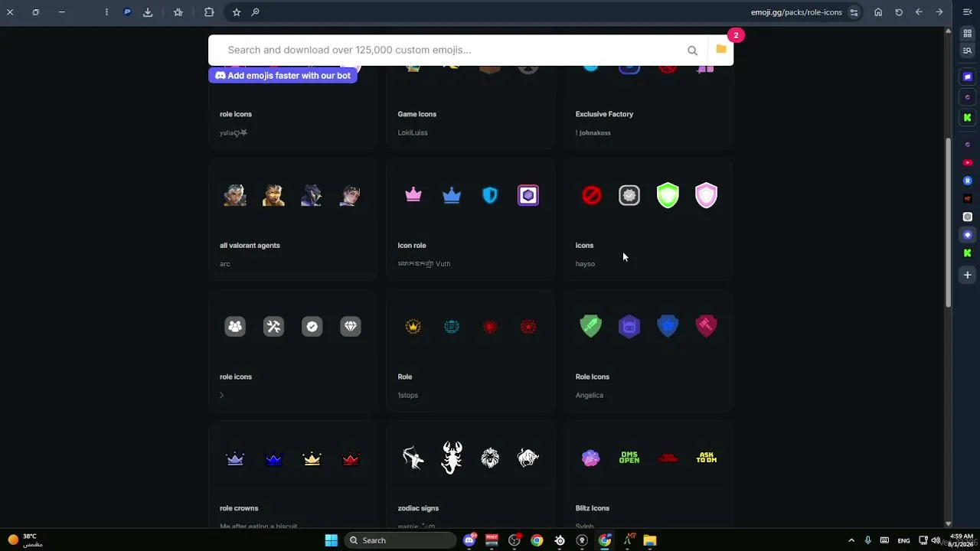This screenshot has width=980, height=551.
Task: Select the gold crown emblem in Role pack by 1stops
Action: tap(413, 327)
